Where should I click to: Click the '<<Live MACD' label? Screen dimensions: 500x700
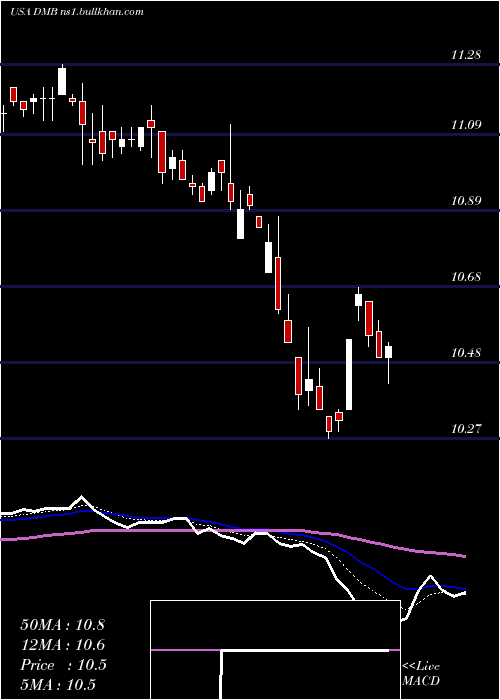click(x=421, y=674)
